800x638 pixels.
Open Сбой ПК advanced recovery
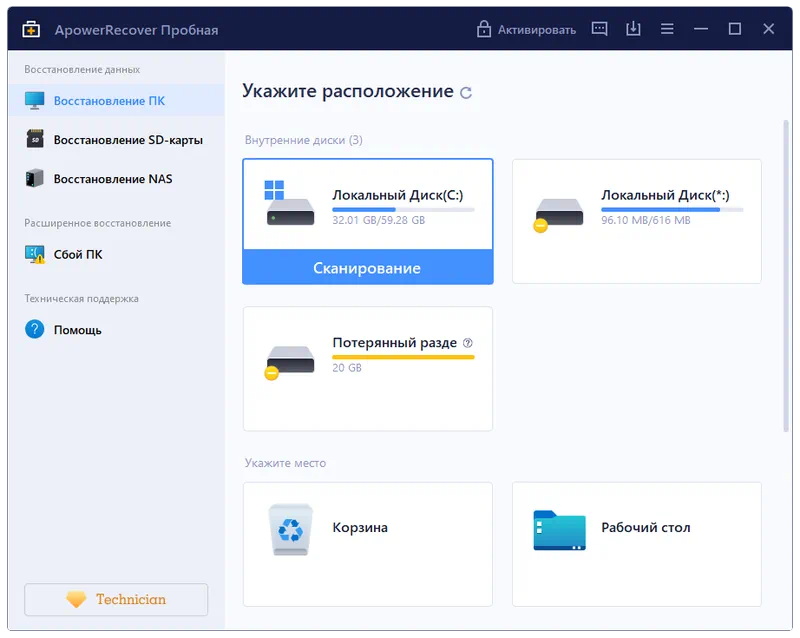point(116,254)
